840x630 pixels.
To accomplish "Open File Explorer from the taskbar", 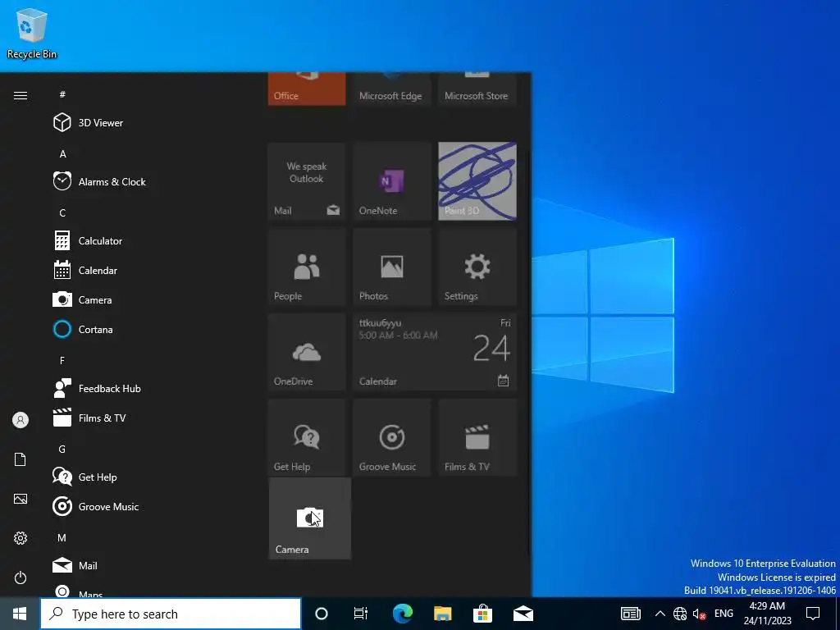I will (x=442, y=614).
